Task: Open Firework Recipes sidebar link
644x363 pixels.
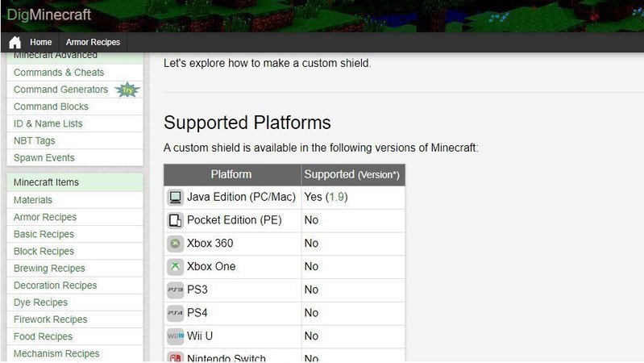Action: pyautogui.click(x=51, y=319)
